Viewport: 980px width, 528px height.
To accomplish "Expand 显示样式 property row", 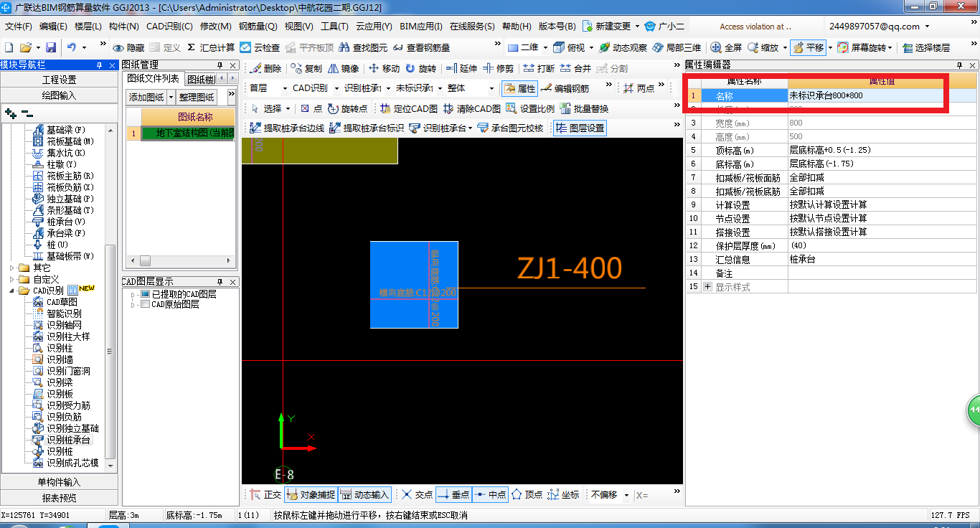I will (708, 287).
